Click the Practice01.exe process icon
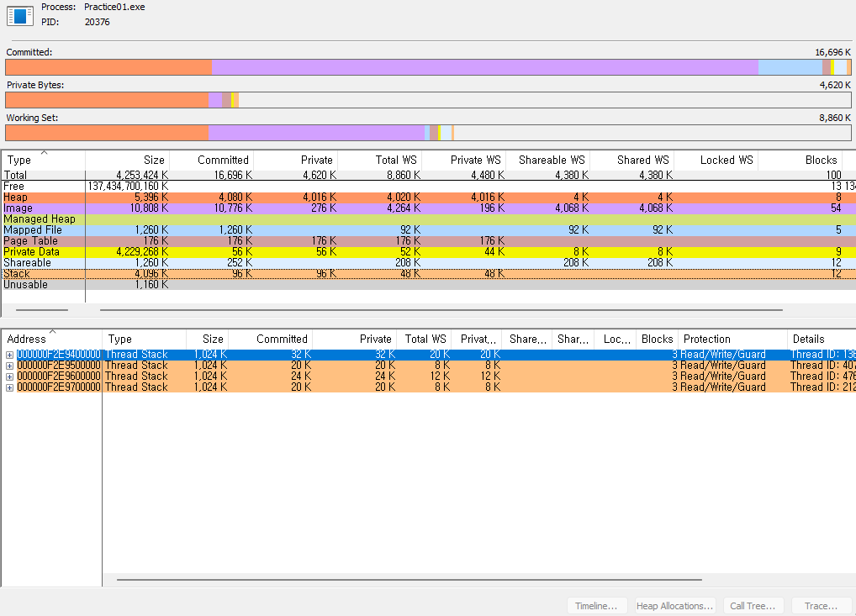 pos(20,15)
